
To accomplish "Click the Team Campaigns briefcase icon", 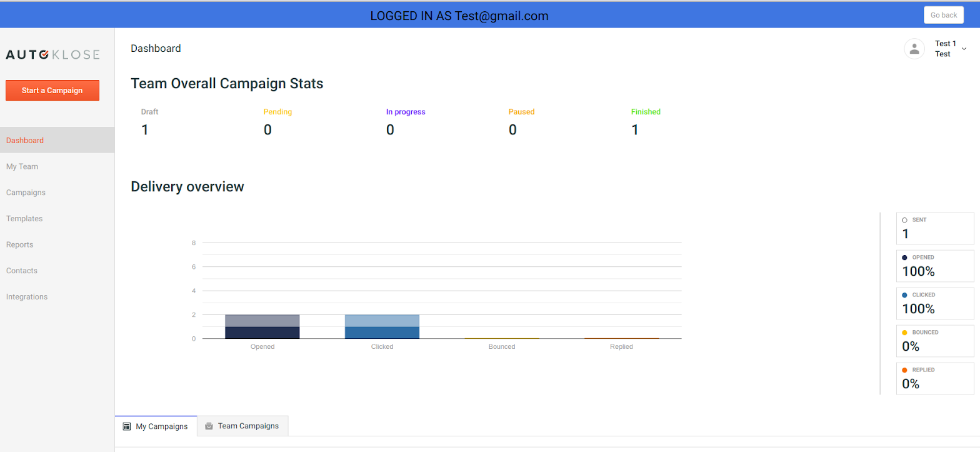I will pyautogui.click(x=209, y=426).
